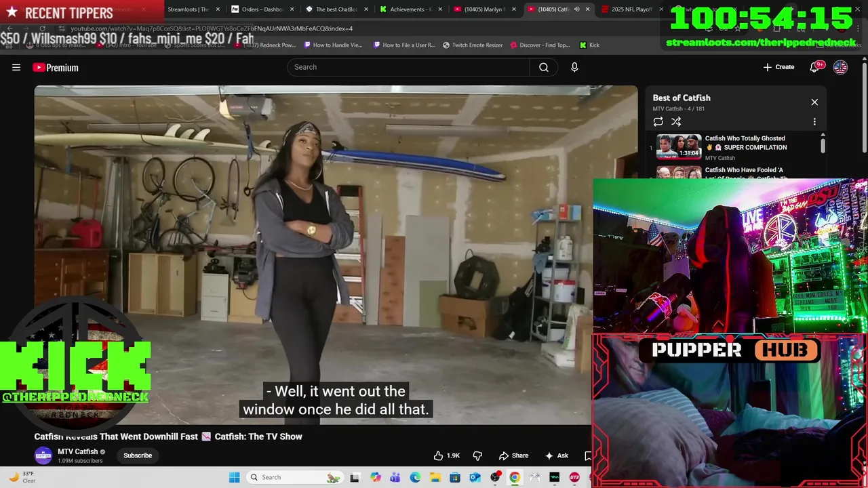
Task: Click the browser address bar URL
Action: [x=212, y=28]
